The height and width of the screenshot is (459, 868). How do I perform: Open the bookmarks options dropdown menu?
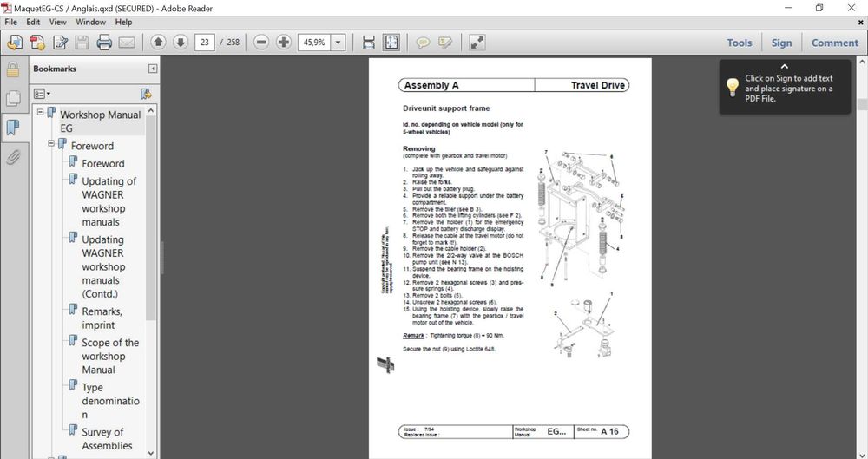tap(42, 94)
